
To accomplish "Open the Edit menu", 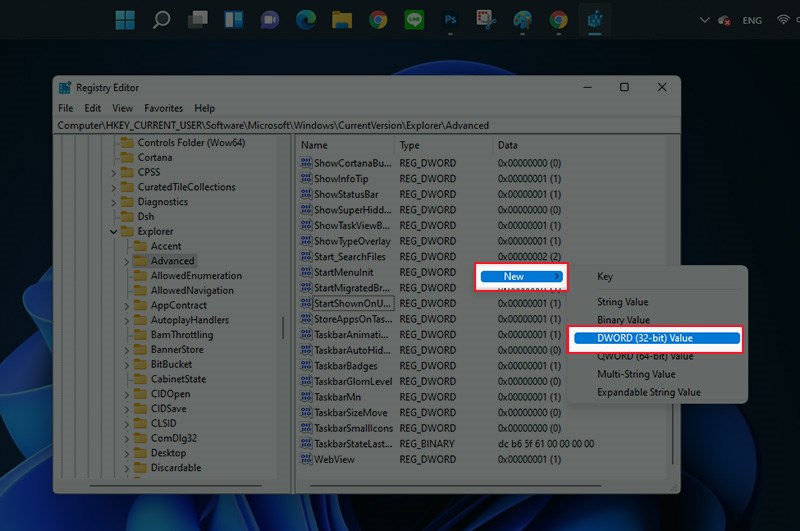I will (x=92, y=108).
